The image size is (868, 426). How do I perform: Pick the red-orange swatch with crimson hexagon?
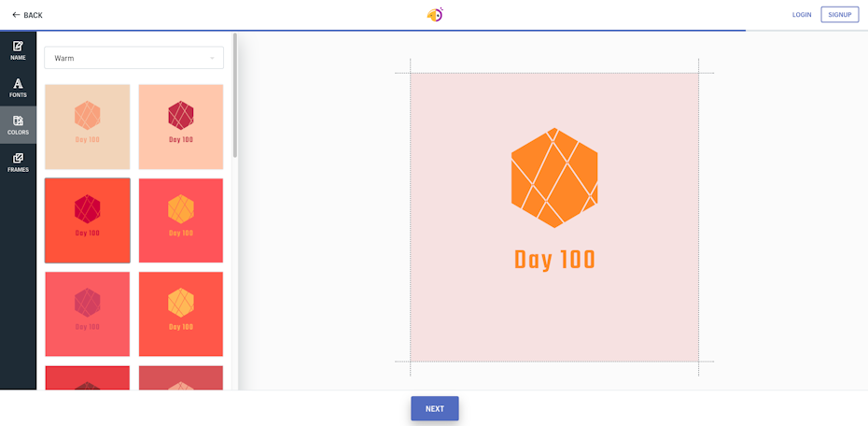click(87, 220)
